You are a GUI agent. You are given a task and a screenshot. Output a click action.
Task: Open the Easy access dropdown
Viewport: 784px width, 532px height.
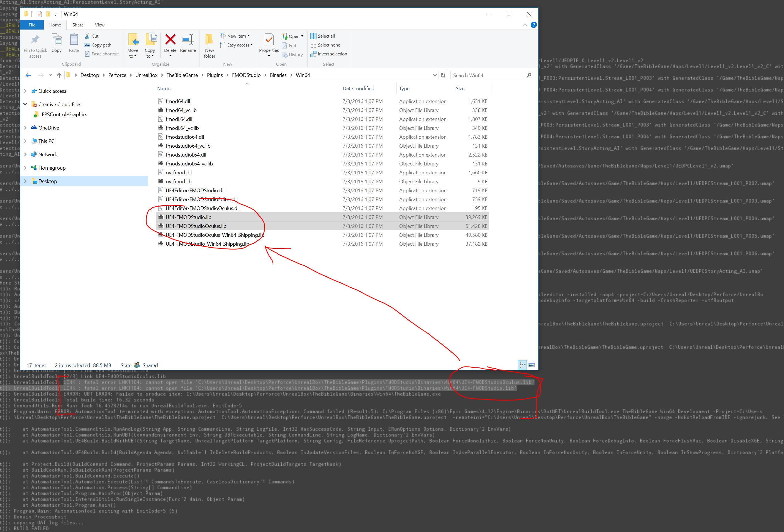point(236,45)
